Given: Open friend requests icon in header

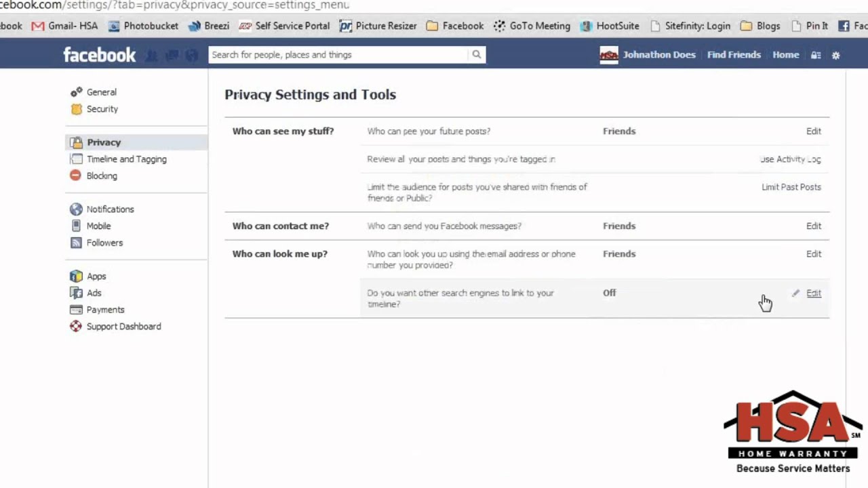Looking at the screenshot, I should (x=152, y=56).
